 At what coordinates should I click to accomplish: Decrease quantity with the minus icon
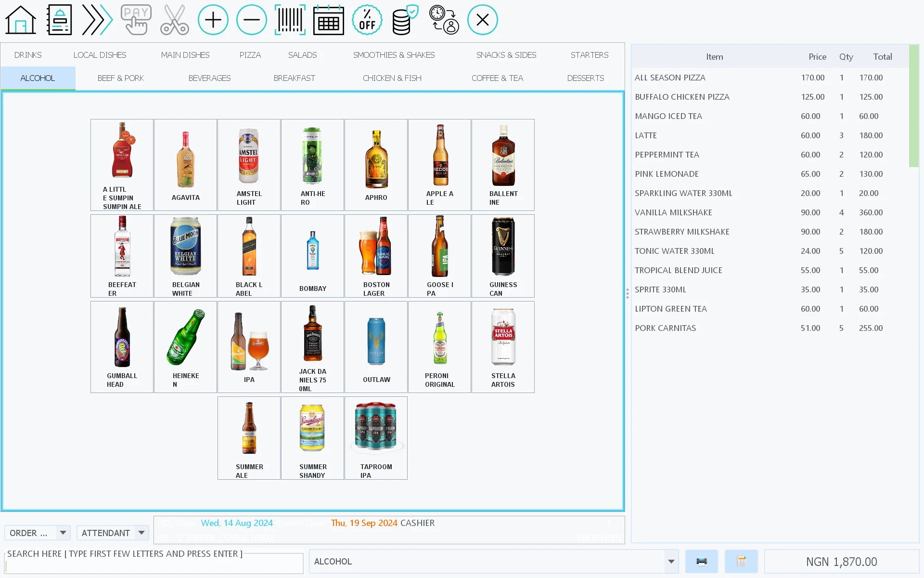(251, 19)
